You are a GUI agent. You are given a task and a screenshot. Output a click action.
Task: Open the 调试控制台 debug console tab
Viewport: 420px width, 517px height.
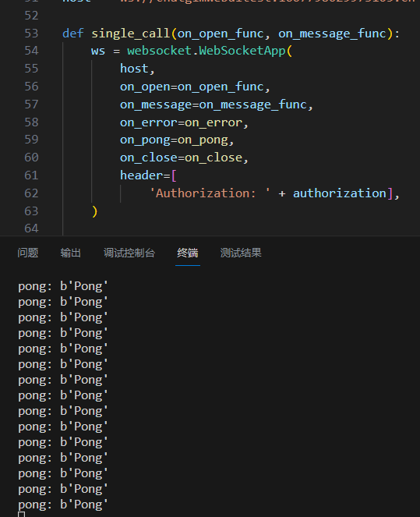pos(129,253)
